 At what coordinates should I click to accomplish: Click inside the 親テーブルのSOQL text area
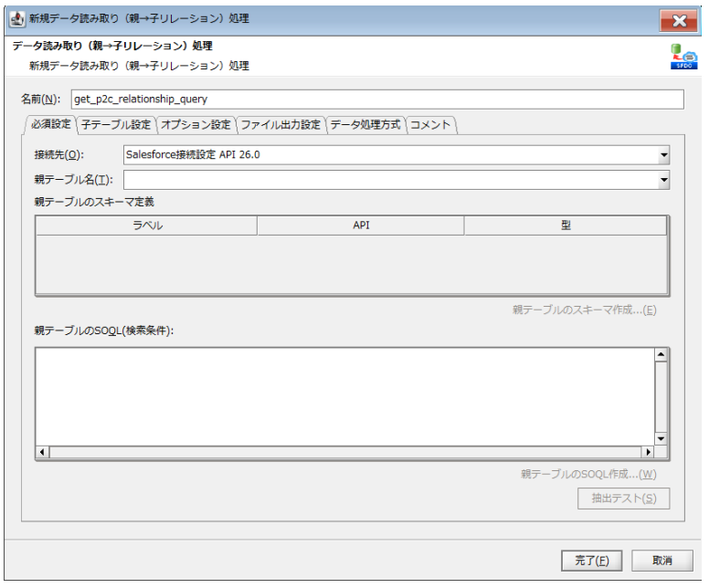345,397
